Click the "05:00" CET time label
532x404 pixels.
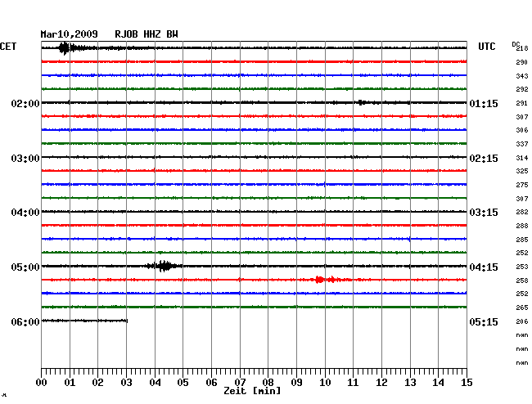pos(25,267)
